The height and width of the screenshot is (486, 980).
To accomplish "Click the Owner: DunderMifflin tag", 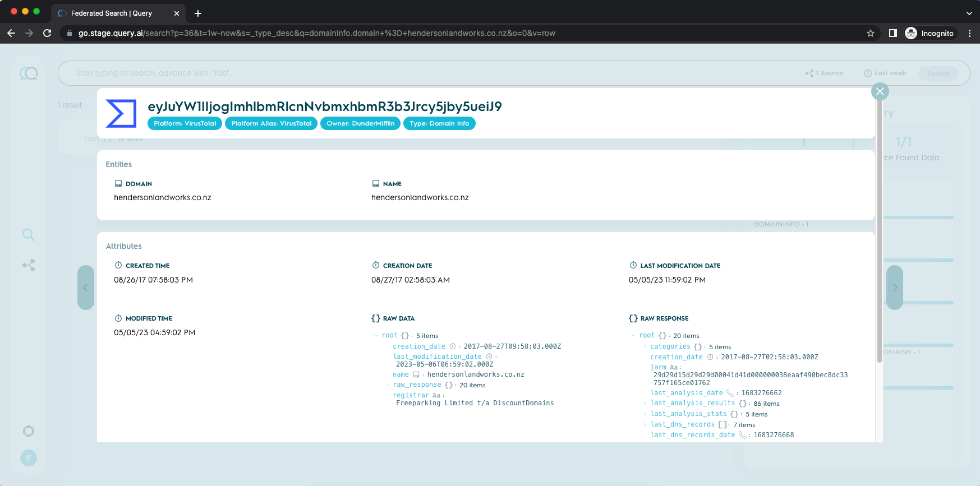I will [x=360, y=123].
